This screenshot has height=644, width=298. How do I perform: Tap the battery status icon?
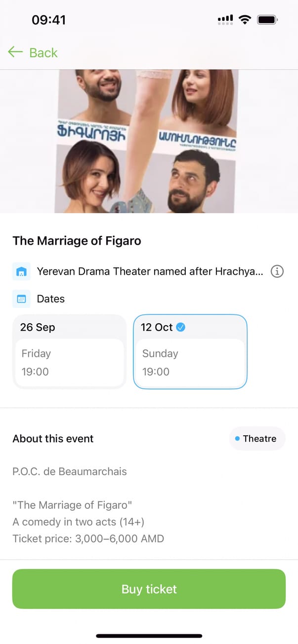267,20
